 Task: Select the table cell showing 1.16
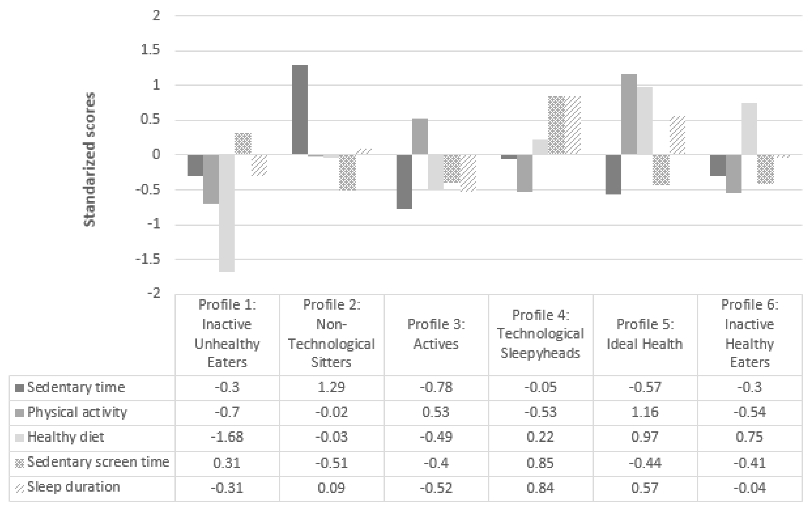(645, 413)
